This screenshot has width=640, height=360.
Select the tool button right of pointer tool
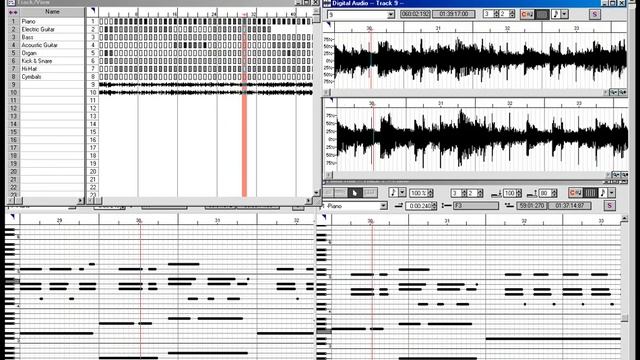pos(370,193)
